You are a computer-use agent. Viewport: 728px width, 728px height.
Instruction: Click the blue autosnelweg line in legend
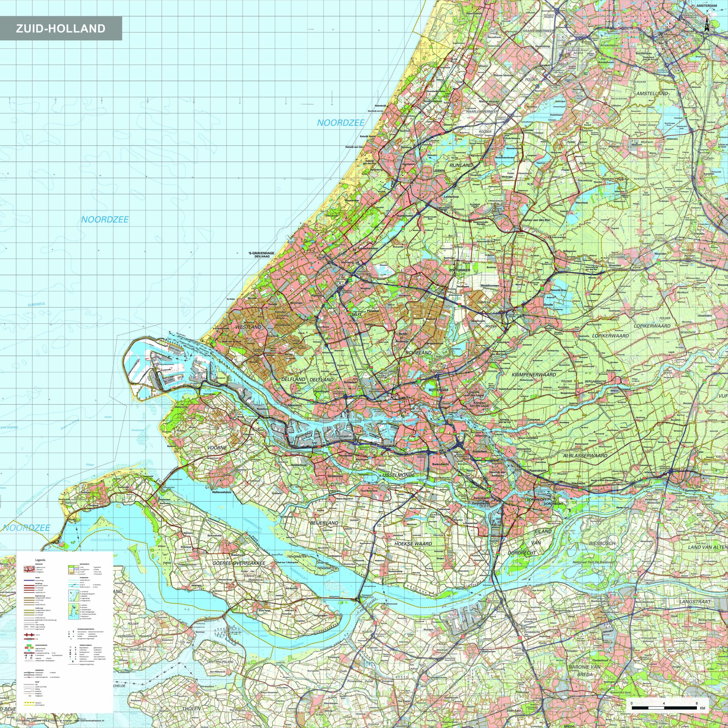point(29,581)
